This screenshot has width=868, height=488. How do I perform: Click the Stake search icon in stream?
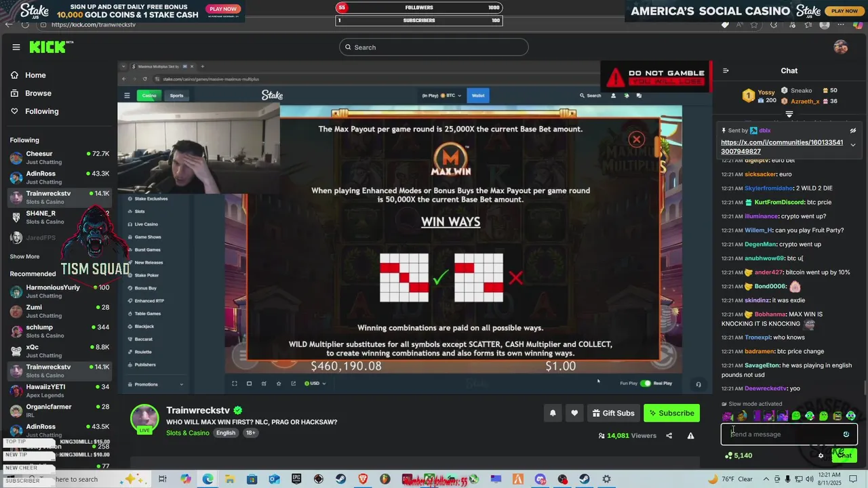pos(591,96)
